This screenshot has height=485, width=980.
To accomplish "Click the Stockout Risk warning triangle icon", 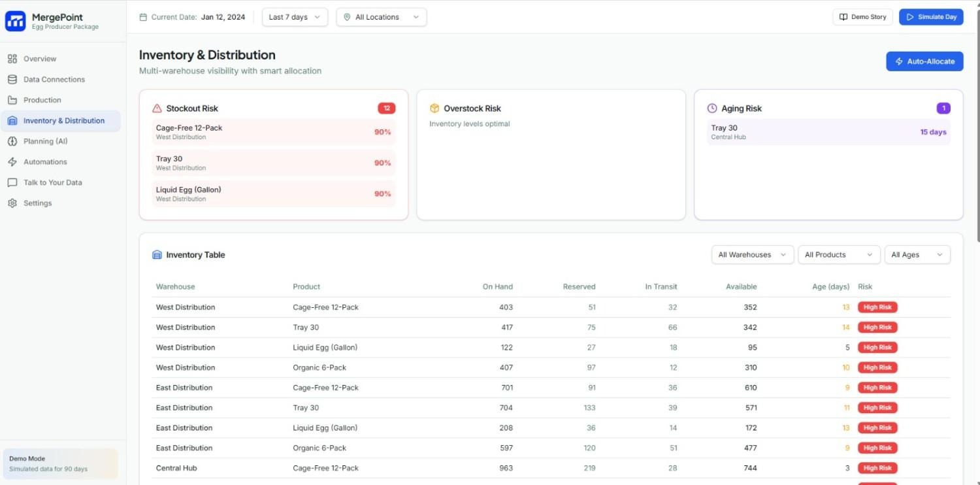I will click(x=156, y=108).
